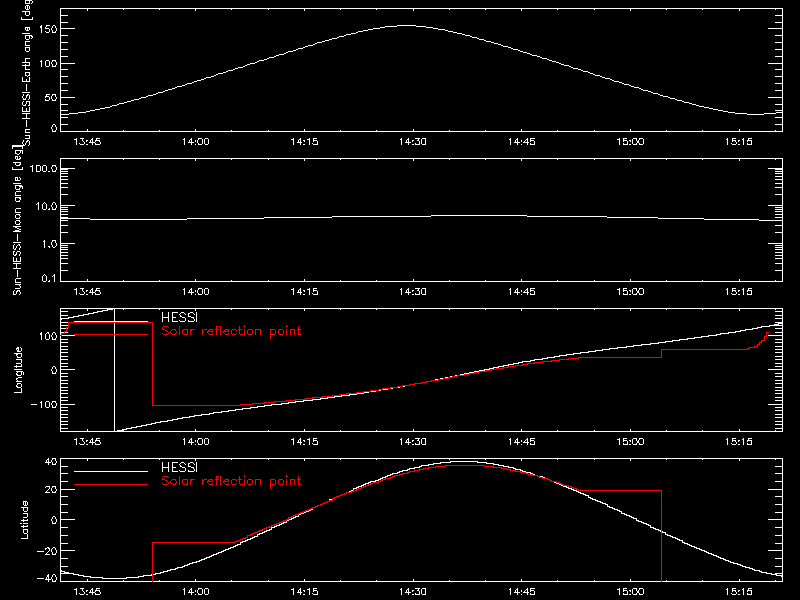Click the 20 tick on Latitude axis

(x=52, y=490)
